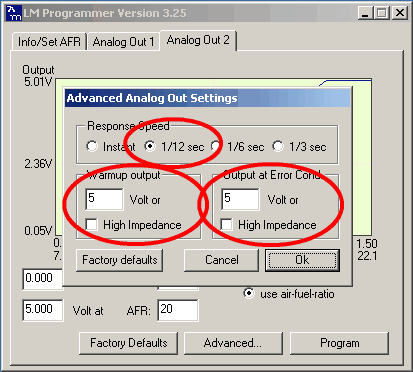
Task: Click the 5.000 Volt input field
Action: (x=43, y=310)
